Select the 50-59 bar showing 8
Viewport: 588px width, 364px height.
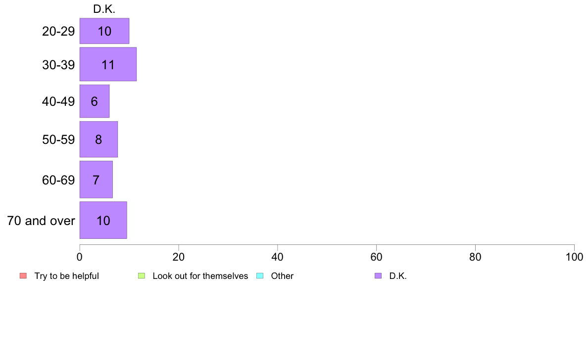click(98, 139)
